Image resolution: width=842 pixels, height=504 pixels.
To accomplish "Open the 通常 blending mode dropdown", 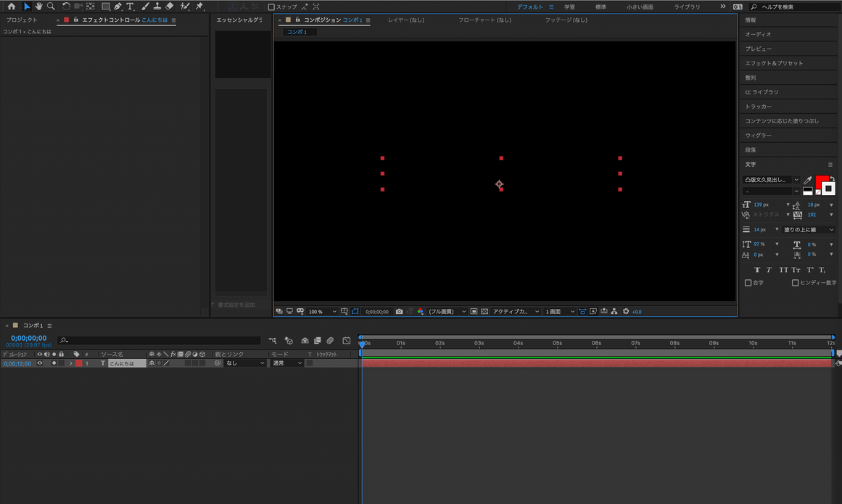I will pyautogui.click(x=286, y=363).
